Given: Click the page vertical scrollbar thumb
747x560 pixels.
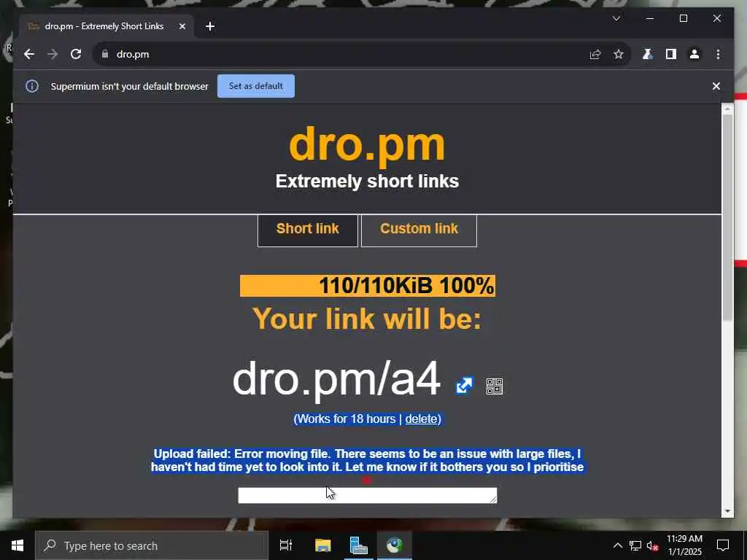Looking at the screenshot, I should pos(727,217).
